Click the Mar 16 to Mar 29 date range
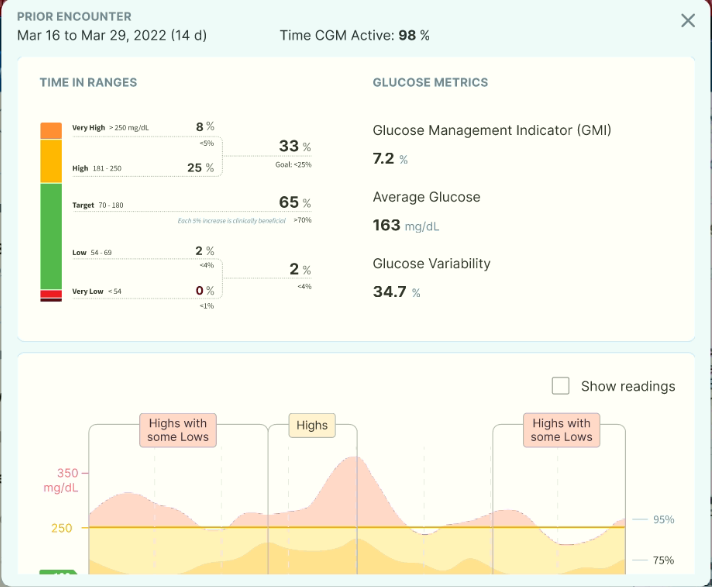The height and width of the screenshot is (587, 712). [x=112, y=35]
